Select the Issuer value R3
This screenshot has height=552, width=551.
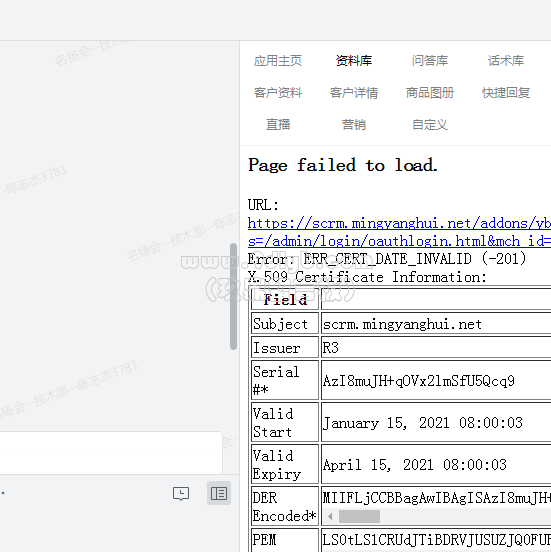coord(331,348)
